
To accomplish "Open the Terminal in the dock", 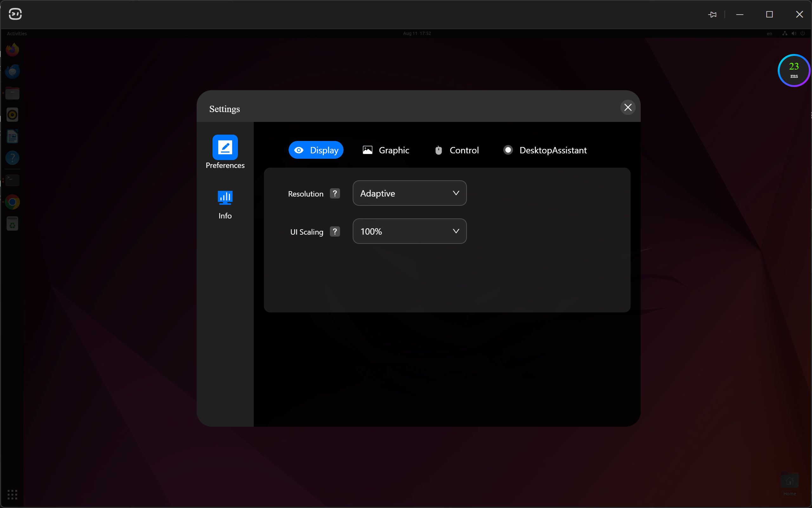I will click(12, 180).
